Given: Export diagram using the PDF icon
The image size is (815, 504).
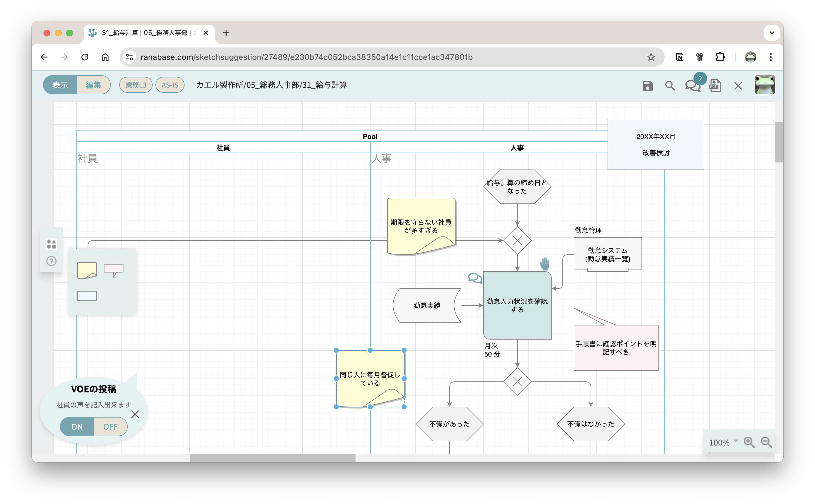Looking at the screenshot, I should pyautogui.click(x=715, y=85).
